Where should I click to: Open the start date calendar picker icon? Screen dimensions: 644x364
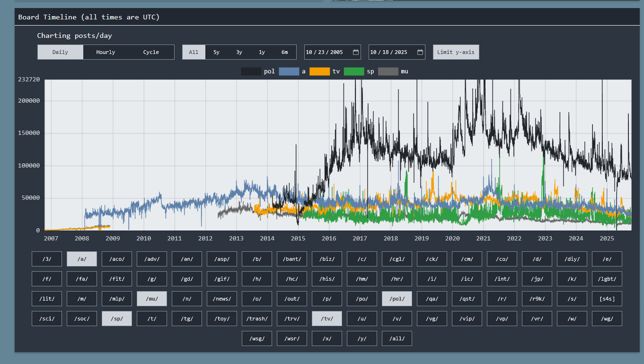coord(356,52)
